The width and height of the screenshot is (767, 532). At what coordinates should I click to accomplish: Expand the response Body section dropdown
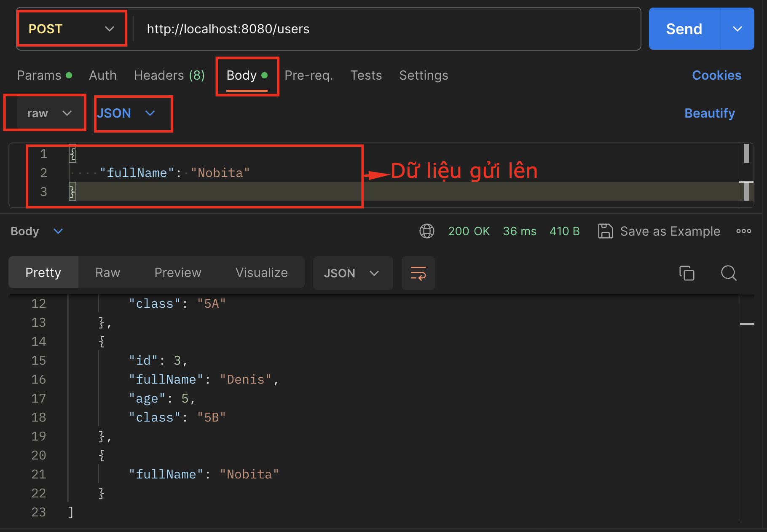point(58,231)
